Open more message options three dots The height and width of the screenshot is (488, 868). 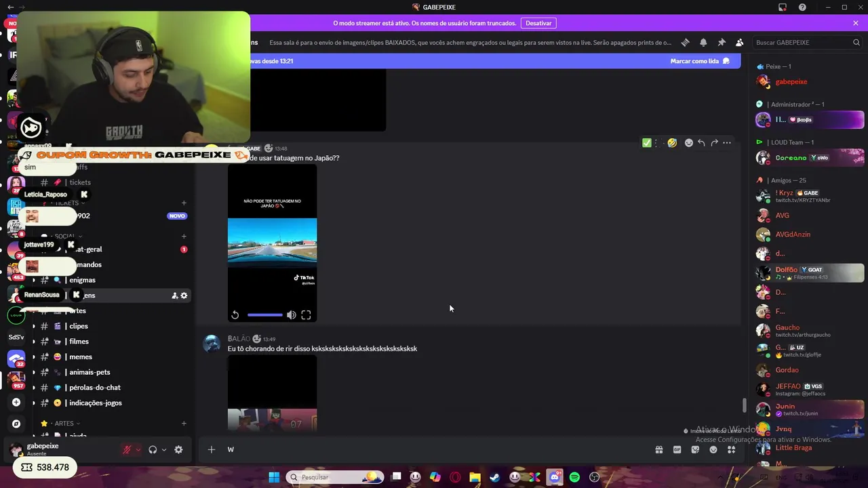(x=727, y=143)
